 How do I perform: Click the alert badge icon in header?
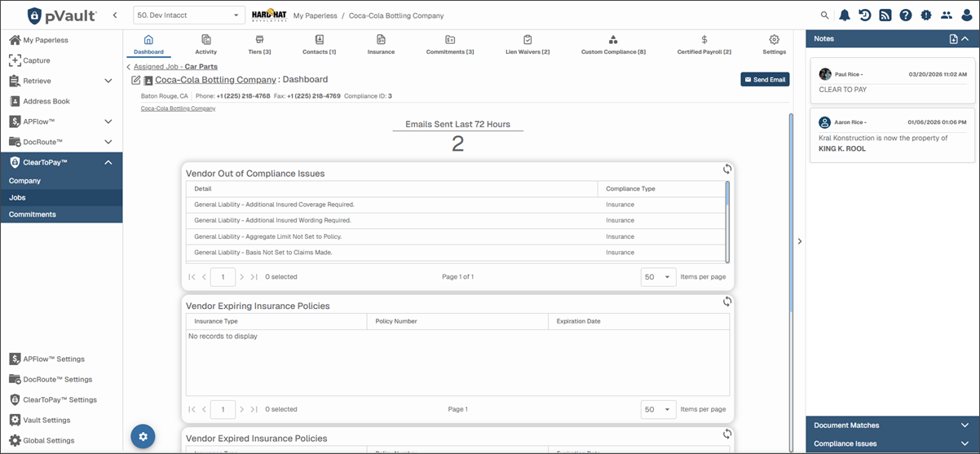tap(925, 15)
